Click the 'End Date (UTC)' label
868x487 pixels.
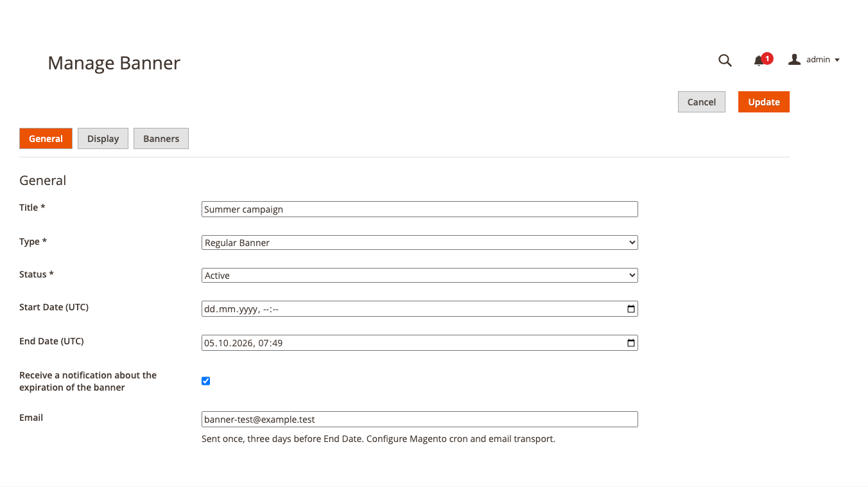pos(51,341)
